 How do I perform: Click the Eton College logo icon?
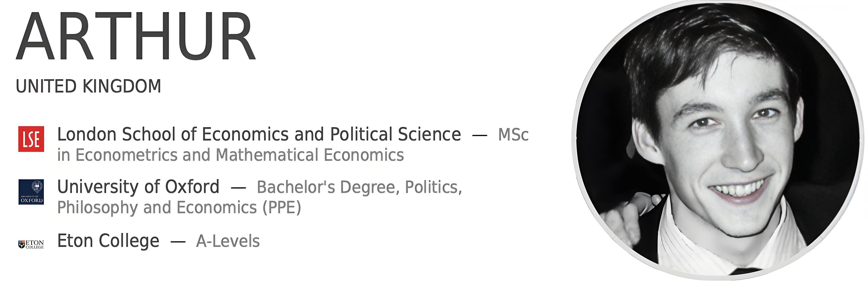(31, 244)
